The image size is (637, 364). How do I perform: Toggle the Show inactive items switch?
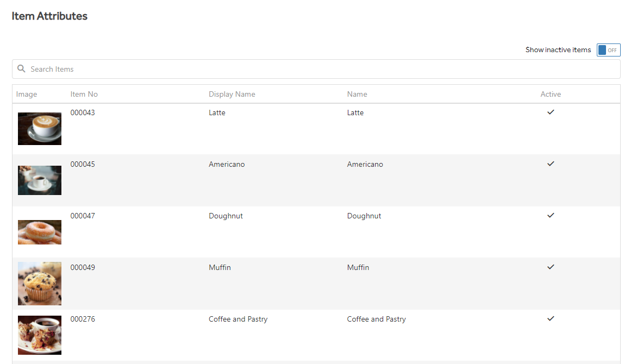pyautogui.click(x=608, y=50)
